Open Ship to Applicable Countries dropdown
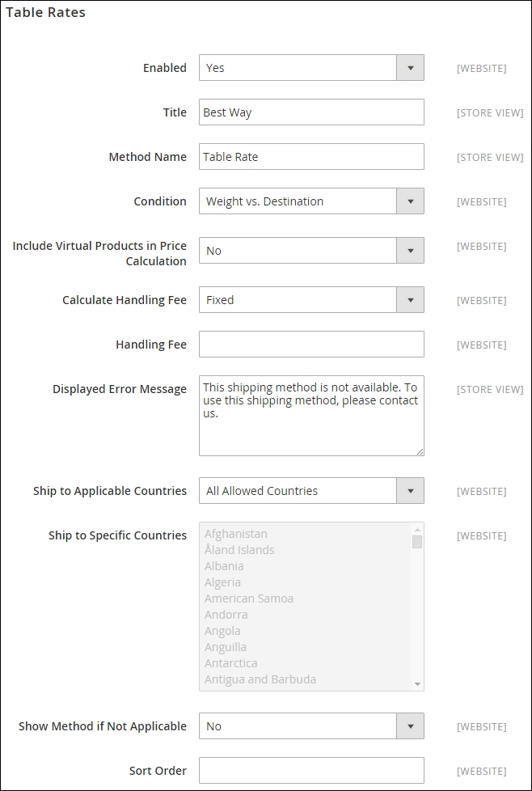The height and width of the screenshot is (791, 532). point(311,491)
